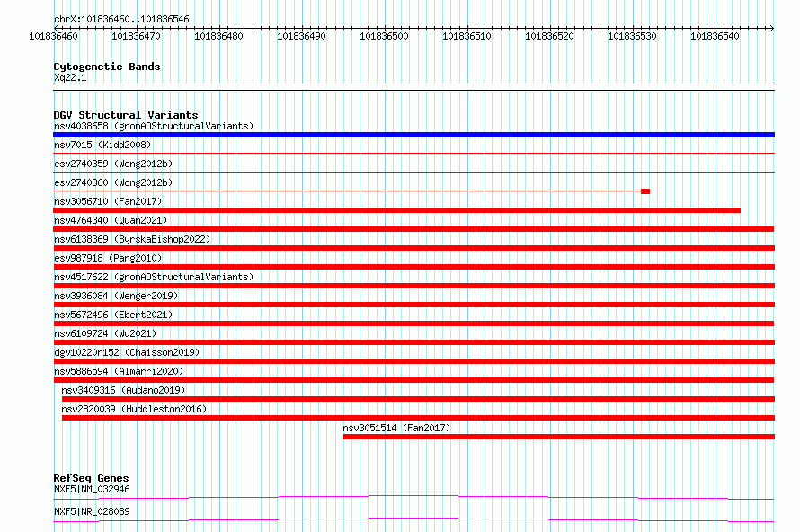Open variant nsv3056710 (Fan2017) label
This screenshot has width=800, height=532.
pos(108,201)
